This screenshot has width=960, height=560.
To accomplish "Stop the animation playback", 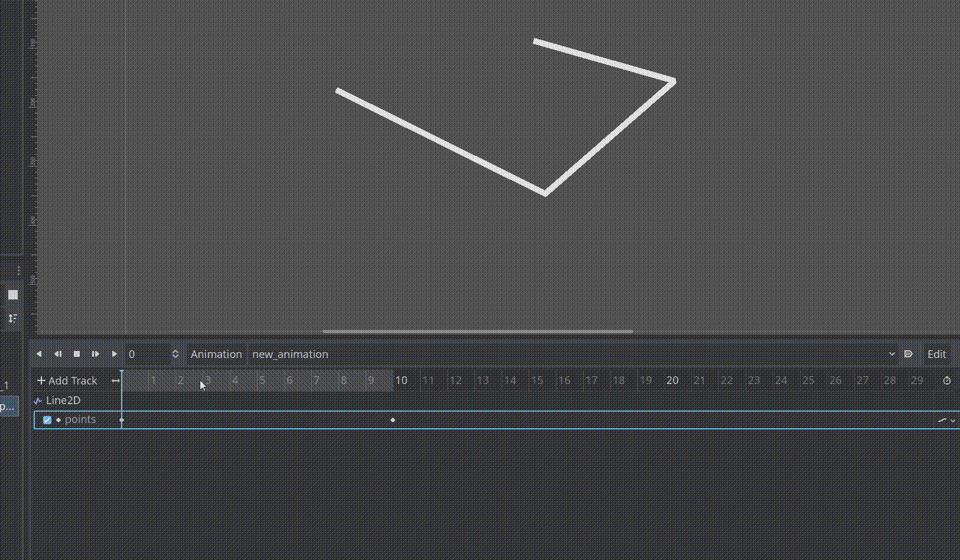I will pyautogui.click(x=77, y=354).
